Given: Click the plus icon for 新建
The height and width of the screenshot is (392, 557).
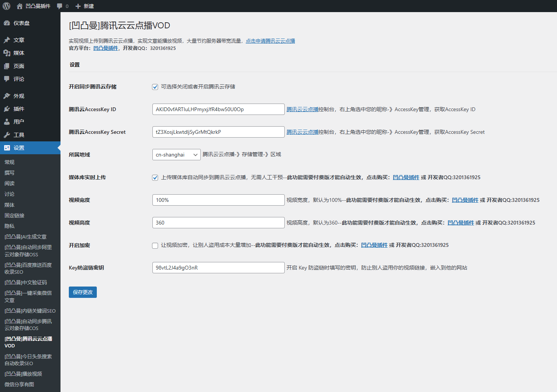Looking at the screenshot, I should click(x=78, y=6).
